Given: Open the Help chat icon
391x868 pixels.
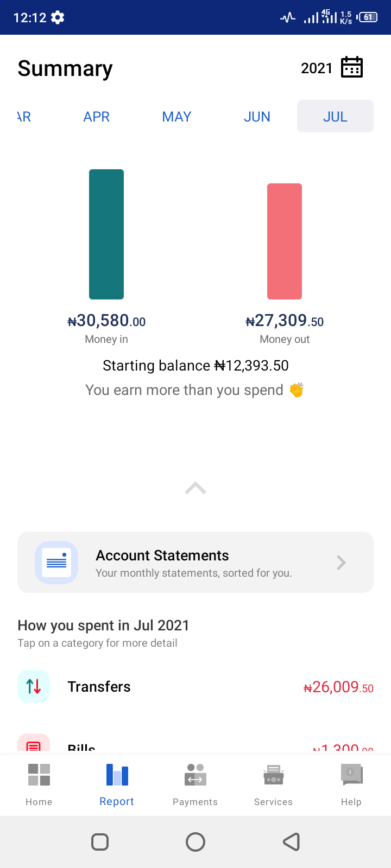Looking at the screenshot, I should (351, 775).
